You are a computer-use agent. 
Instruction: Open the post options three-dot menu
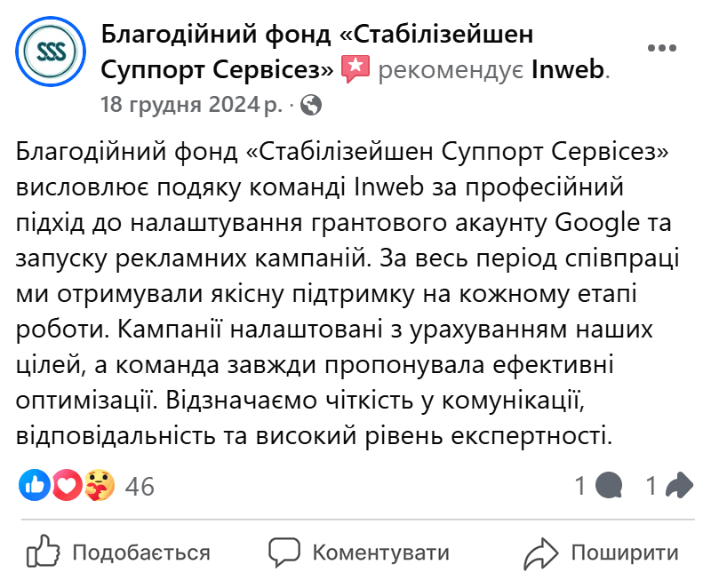tap(664, 49)
